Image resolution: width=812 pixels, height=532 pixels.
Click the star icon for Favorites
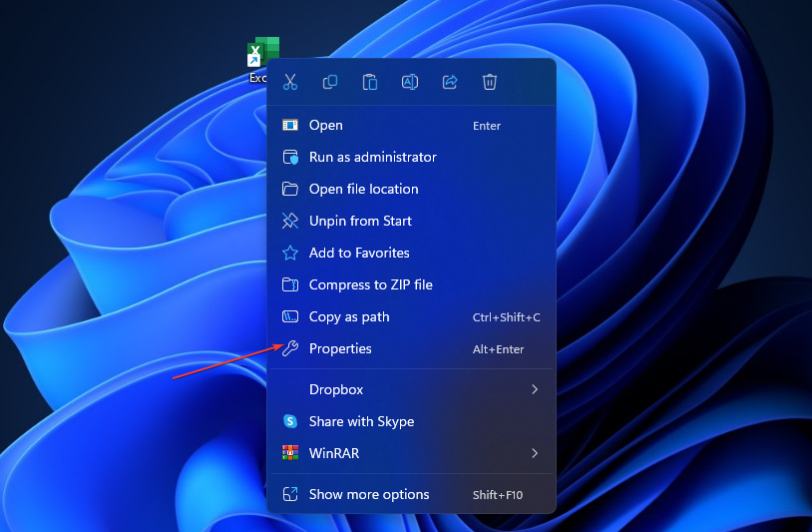[x=290, y=253]
